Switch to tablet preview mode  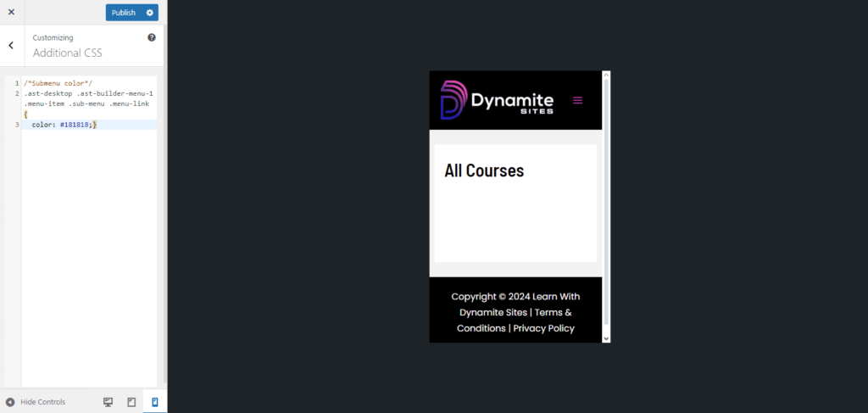131,402
